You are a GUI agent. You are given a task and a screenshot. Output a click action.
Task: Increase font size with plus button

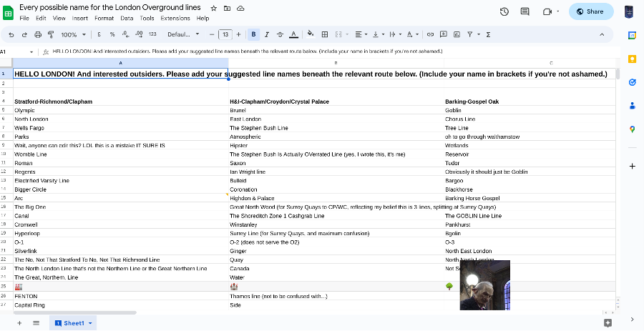238,35
